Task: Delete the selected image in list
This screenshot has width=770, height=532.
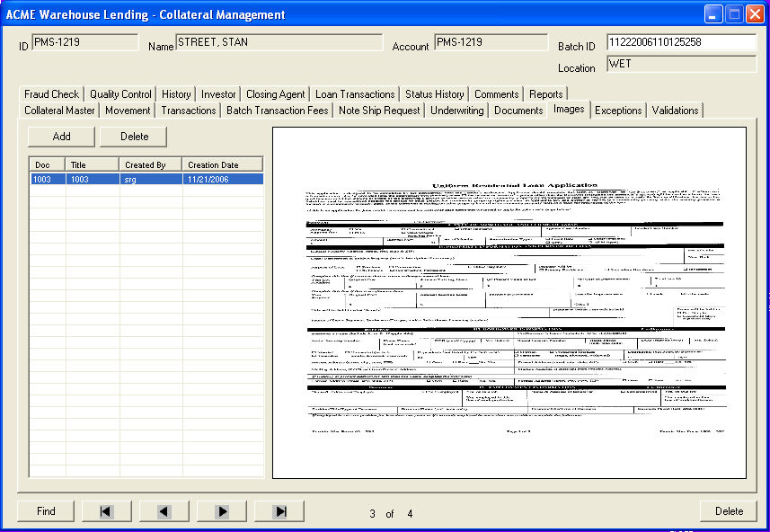Action: tap(134, 137)
